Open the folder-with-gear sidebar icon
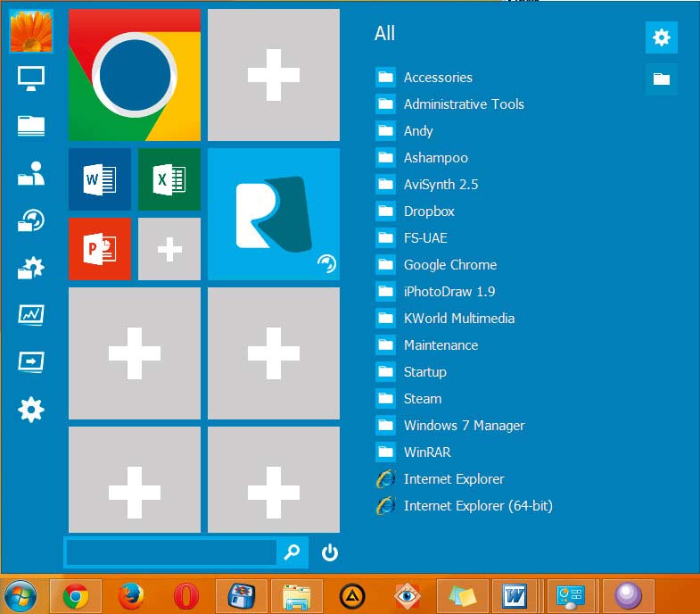The image size is (700, 614). click(x=31, y=268)
